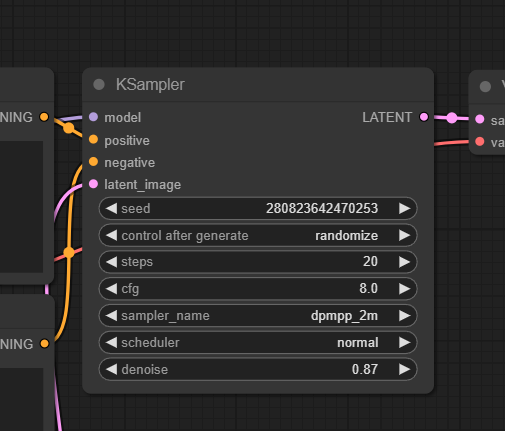Decrease cfg with left arrow
Image resolution: width=505 pixels, height=431 pixels.
pyautogui.click(x=111, y=288)
